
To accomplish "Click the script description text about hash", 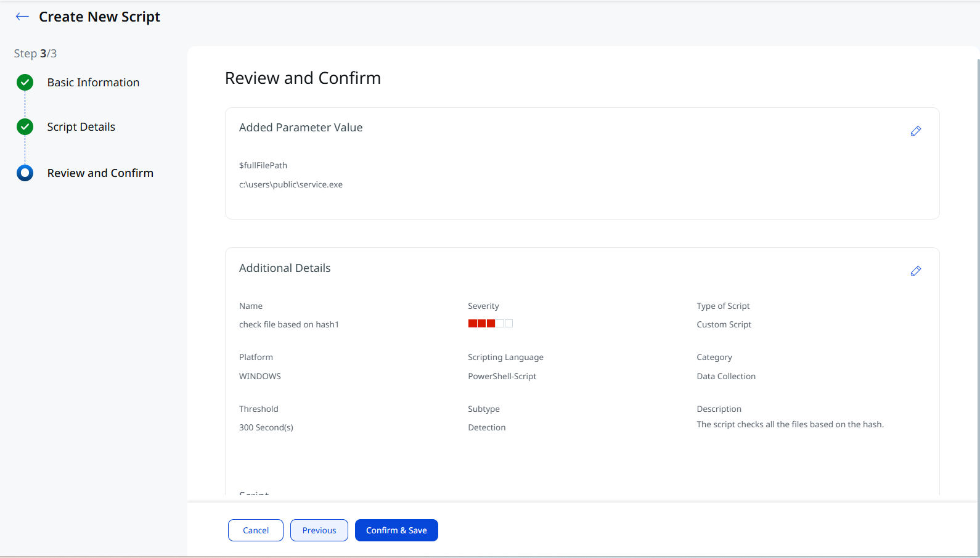I will click(790, 424).
